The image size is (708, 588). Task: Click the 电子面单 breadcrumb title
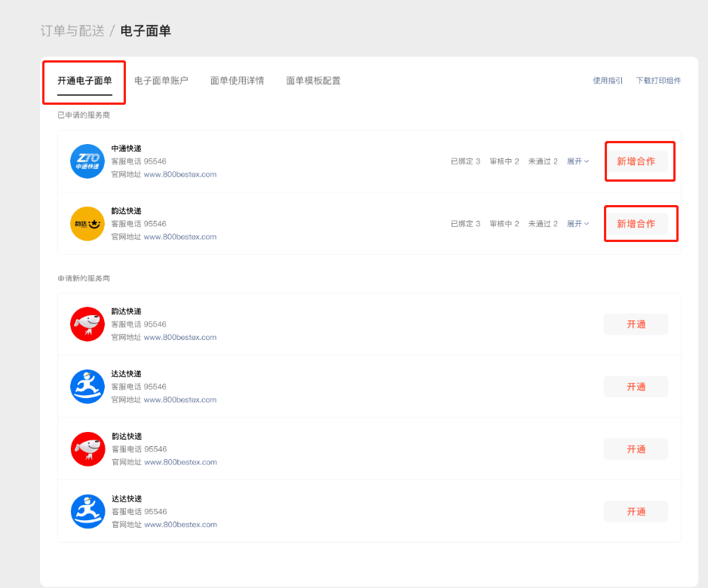pyautogui.click(x=146, y=31)
